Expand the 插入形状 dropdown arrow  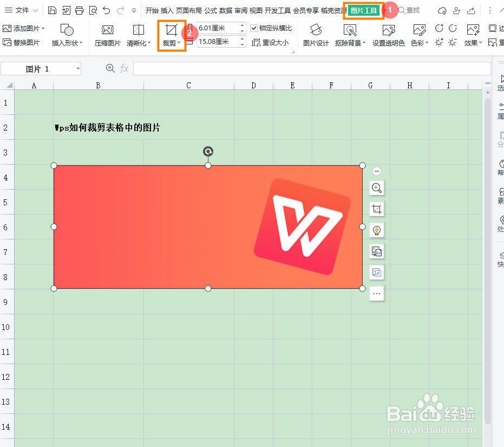pyautogui.click(x=81, y=42)
